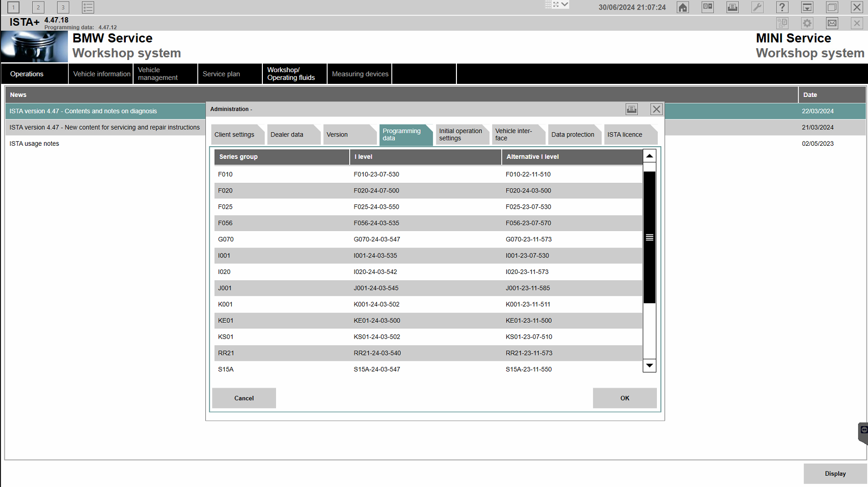Viewport: 868px width, 487px height.
Task: Select I level G070-24-03-547
Action: pos(377,239)
